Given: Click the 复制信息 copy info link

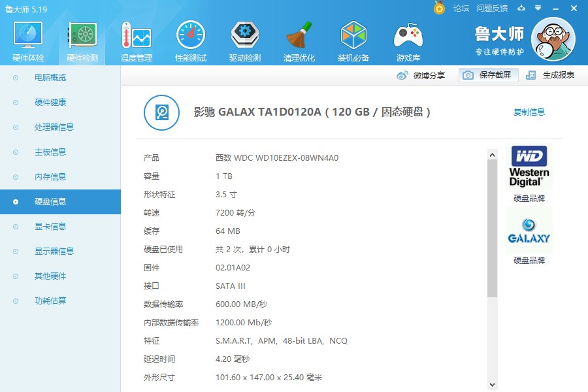Looking at the screenshot, I should click(x=529, y=112).
